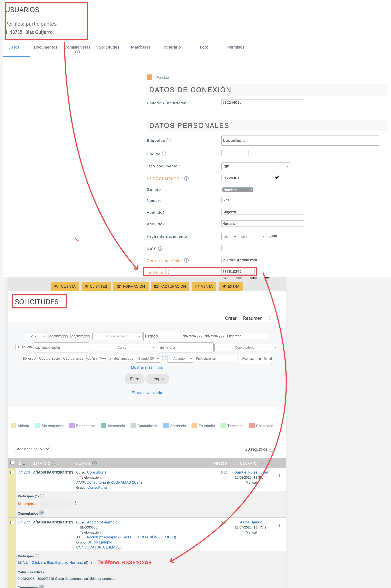Click the orange Fundae color swatch
The image size is (391, 588).
[150, 77]
